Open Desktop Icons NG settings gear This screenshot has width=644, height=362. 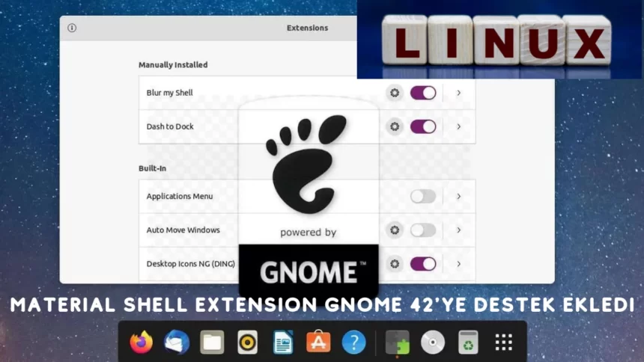click(395, 263)
